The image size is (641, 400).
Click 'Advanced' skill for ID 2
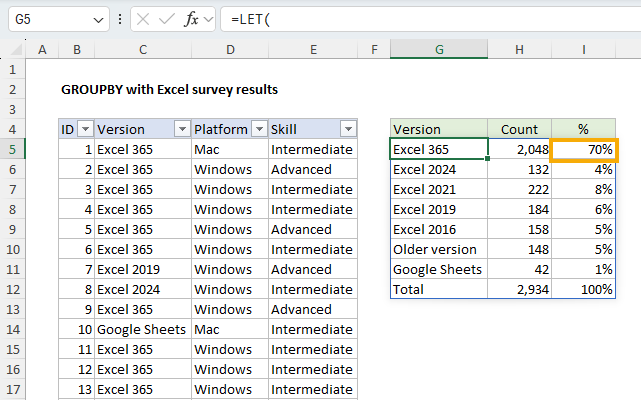313,169
